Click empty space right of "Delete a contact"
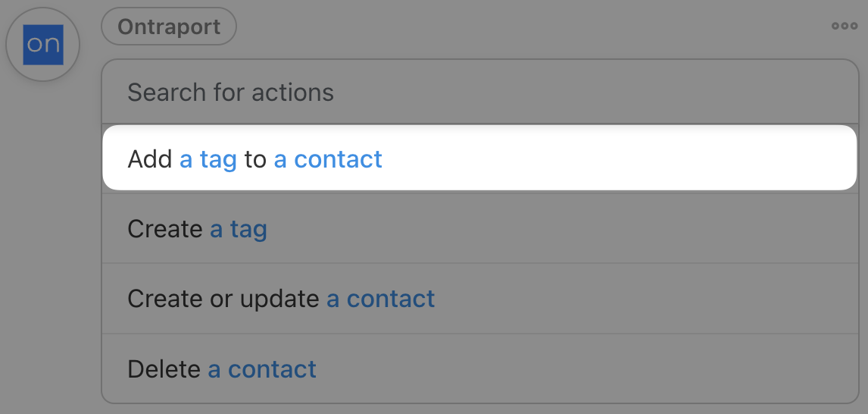This screenshot has height=414, width=868. 591,369
